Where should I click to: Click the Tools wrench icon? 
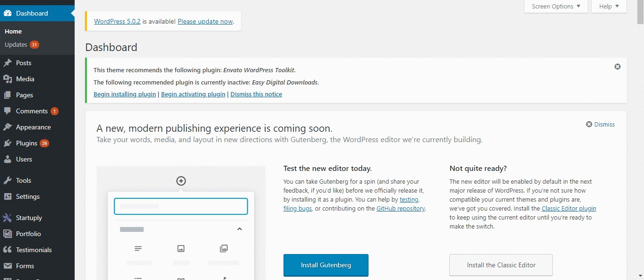tap(8, 180)
